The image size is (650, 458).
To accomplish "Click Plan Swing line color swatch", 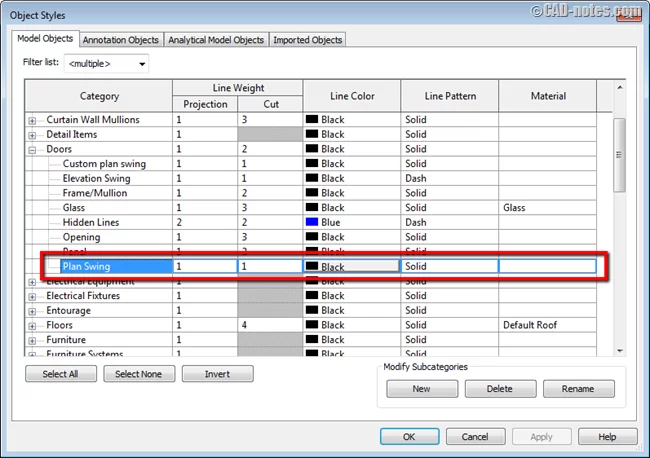I will coord(312,267).
